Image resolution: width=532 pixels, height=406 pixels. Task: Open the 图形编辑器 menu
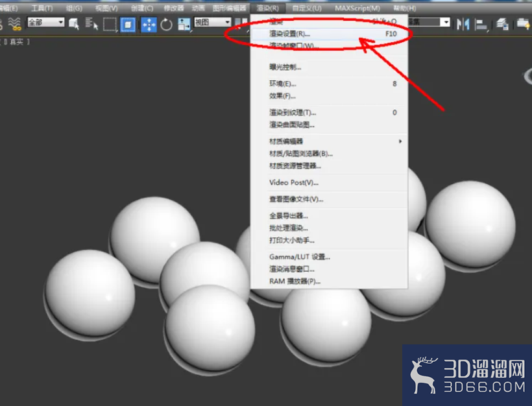[x=229, y=8]
